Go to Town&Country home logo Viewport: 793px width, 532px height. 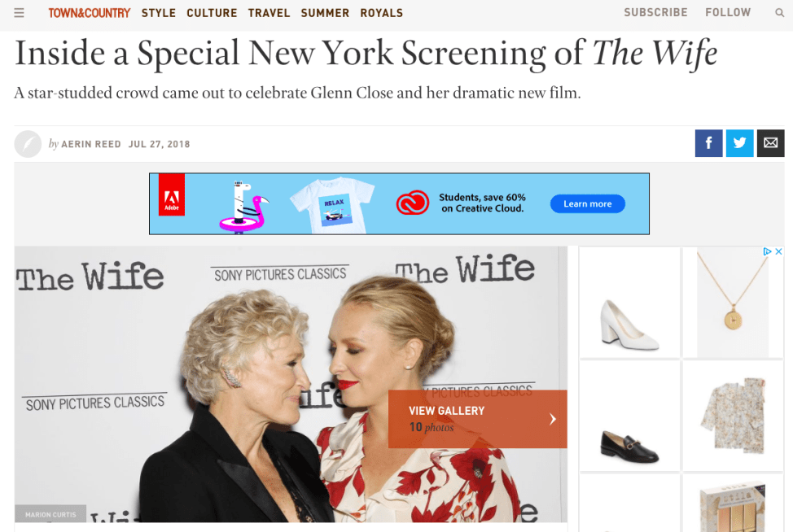[89, 13]
